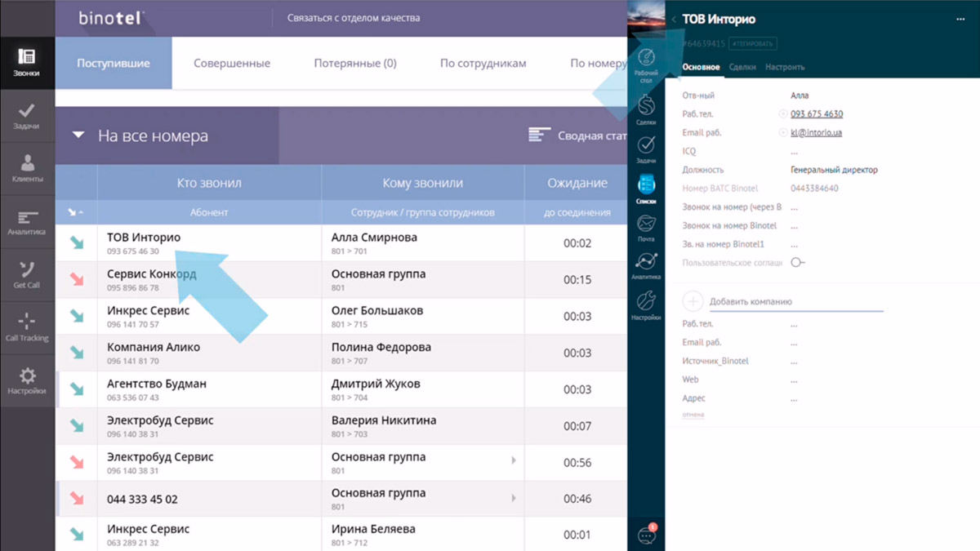Click the ICQ field value dots
This screenshot has width=980, height=551.
795,151
